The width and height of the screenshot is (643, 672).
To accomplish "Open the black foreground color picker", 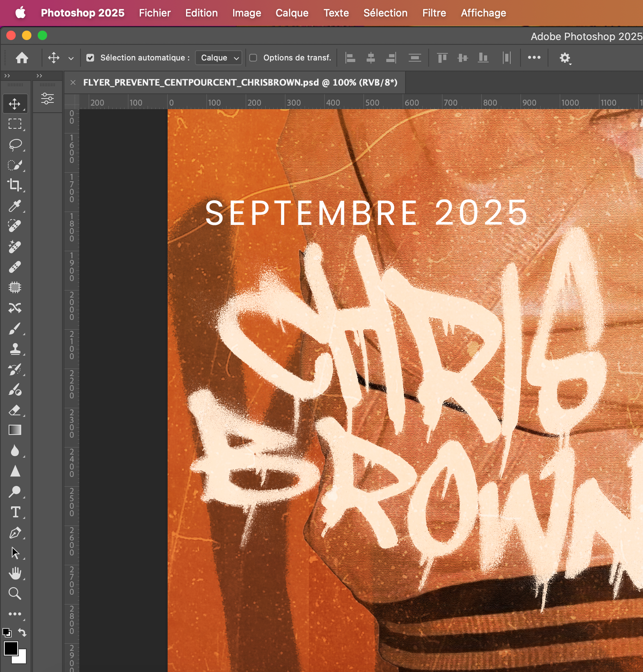I will coord(10,648).
